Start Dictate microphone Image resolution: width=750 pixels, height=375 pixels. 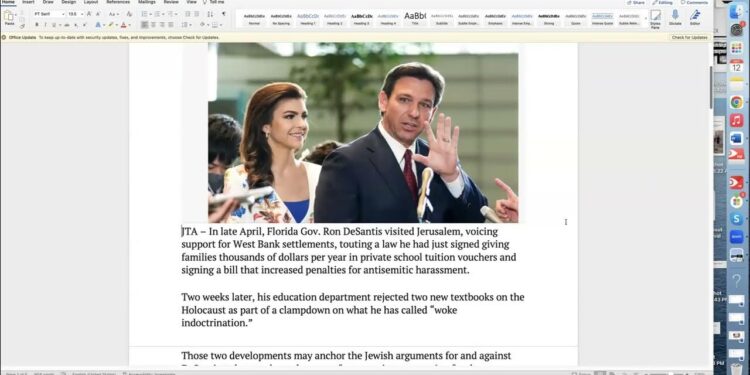pos(675,18)
